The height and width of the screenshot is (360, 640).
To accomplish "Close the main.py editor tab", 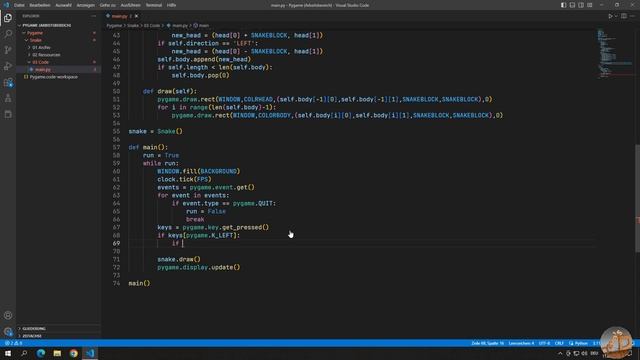I will click(136, 16).
